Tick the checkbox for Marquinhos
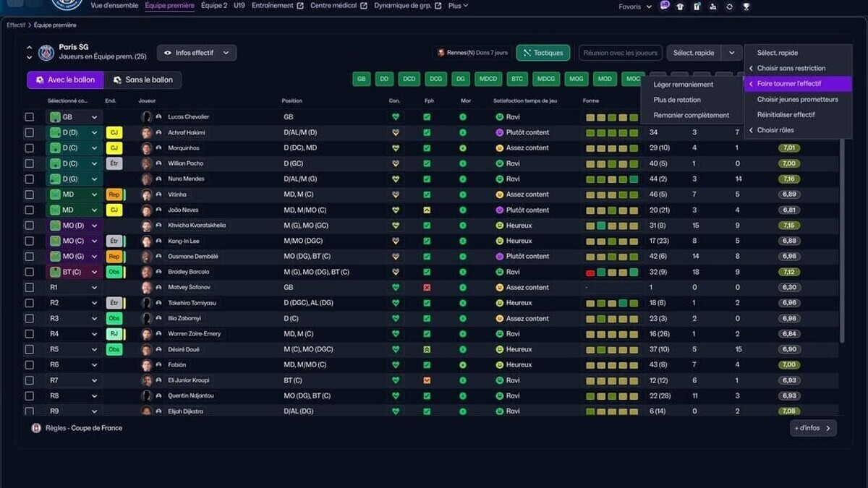 [30, 148]
